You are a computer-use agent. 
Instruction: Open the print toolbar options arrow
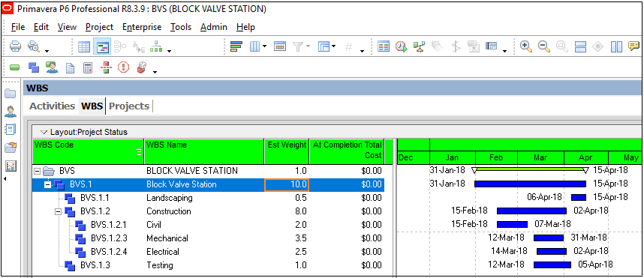(47, 51)
